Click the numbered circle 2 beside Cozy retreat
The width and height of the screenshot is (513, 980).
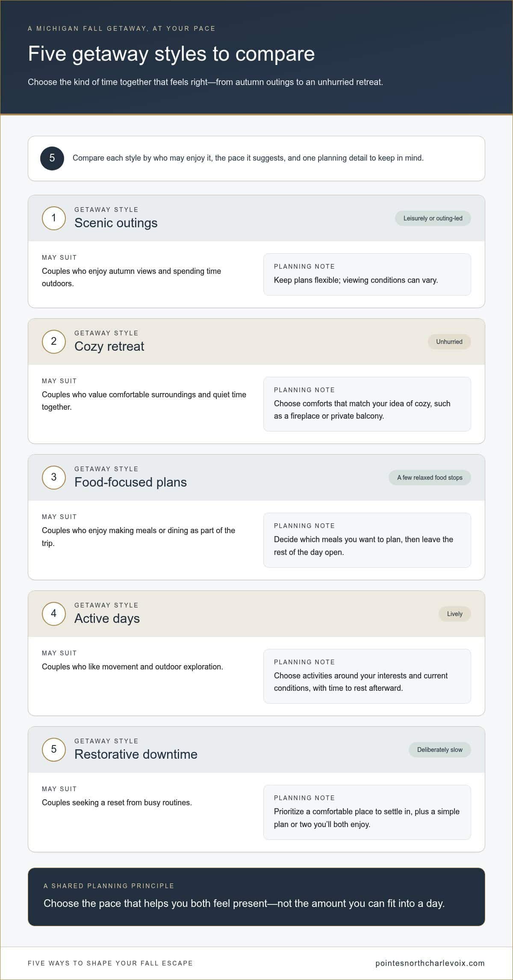point(54,341)
